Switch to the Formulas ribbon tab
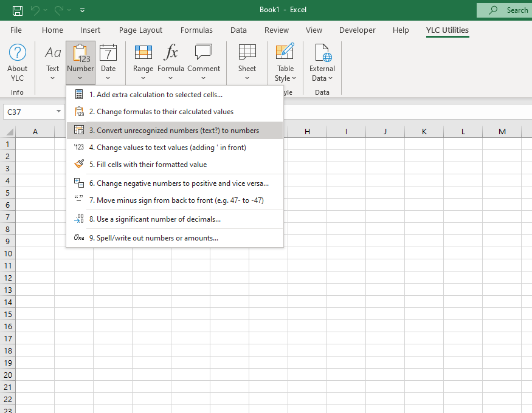This screenshot has height=413, width=532. [196, 30]
